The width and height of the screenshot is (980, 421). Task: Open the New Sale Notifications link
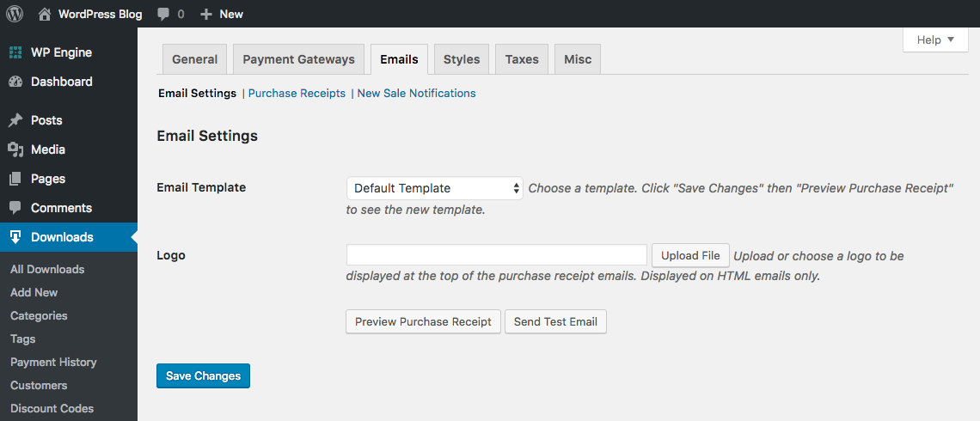(416, 93)
